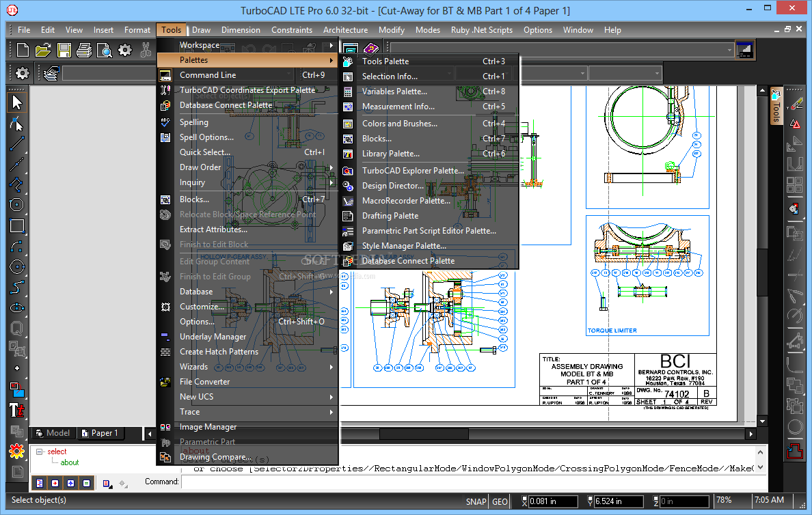
Task: Click the gear settings icon in top toolbar
Action: tap(125, 51)
